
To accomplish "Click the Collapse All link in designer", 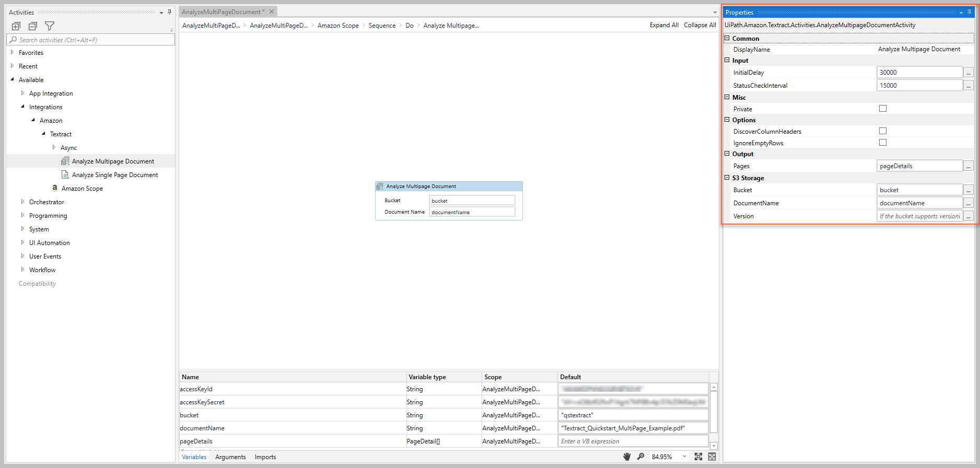I will (x=700, y=25).
